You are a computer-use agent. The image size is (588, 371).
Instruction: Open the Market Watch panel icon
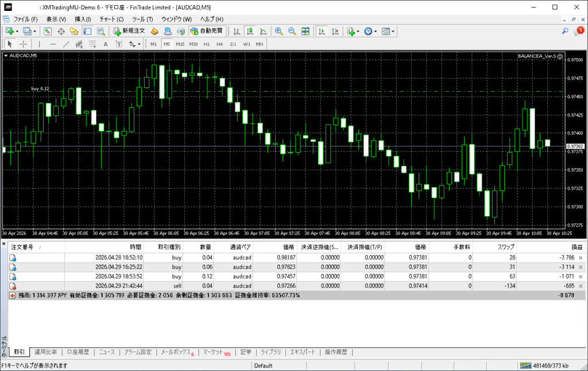(x=48, y=31)
